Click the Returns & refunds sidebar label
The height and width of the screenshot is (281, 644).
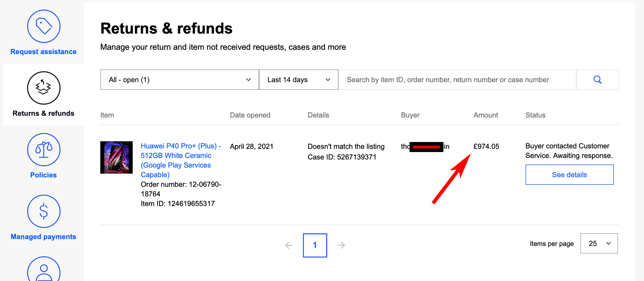point(44,113)
